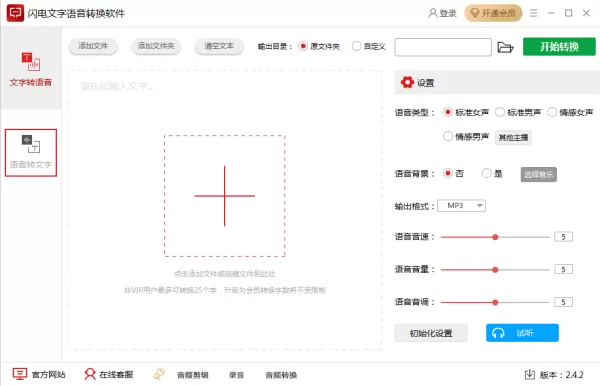Click the 清空文本 button
Viewport: 600px width, 386px height.
[219, 47]
